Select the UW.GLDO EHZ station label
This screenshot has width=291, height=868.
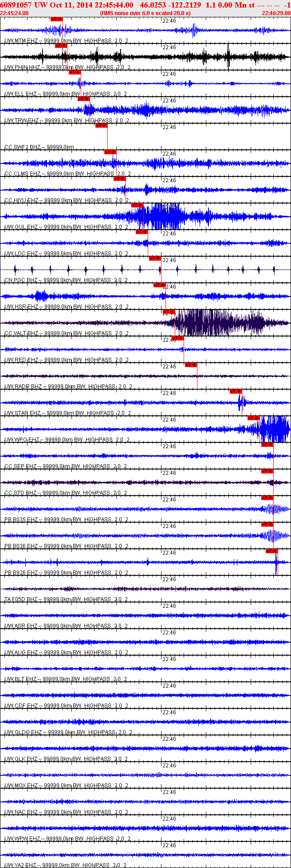click(23, 732)
